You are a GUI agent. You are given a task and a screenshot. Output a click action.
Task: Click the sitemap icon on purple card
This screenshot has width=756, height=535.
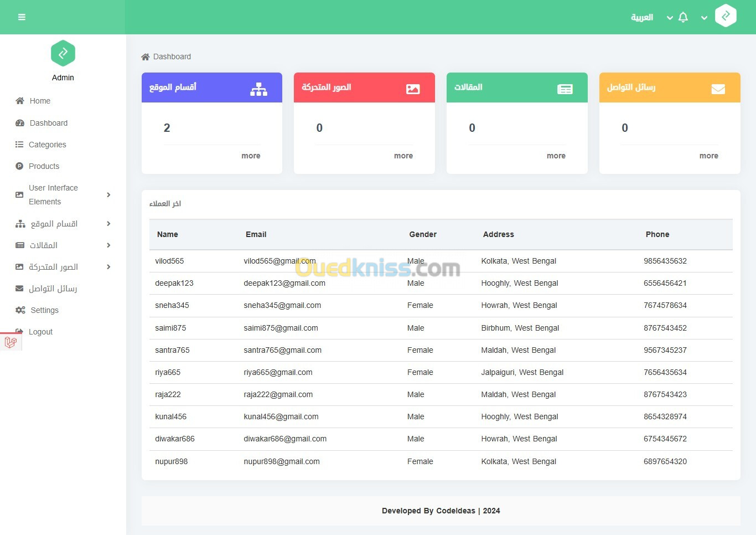(x=258, y=89)
